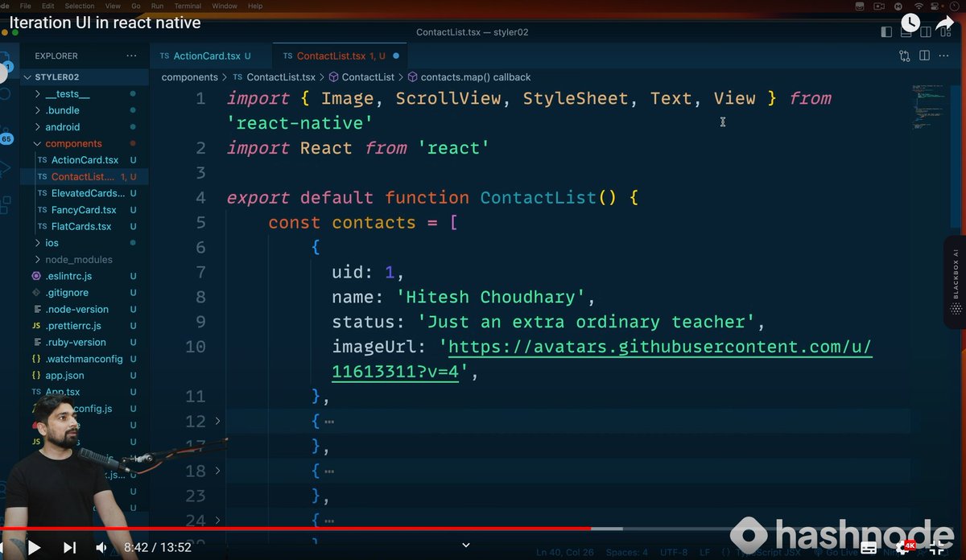Viewport: 966px width, 560px height.
Task: Click the Share arrow icon on video
Action: coord(945,25)
